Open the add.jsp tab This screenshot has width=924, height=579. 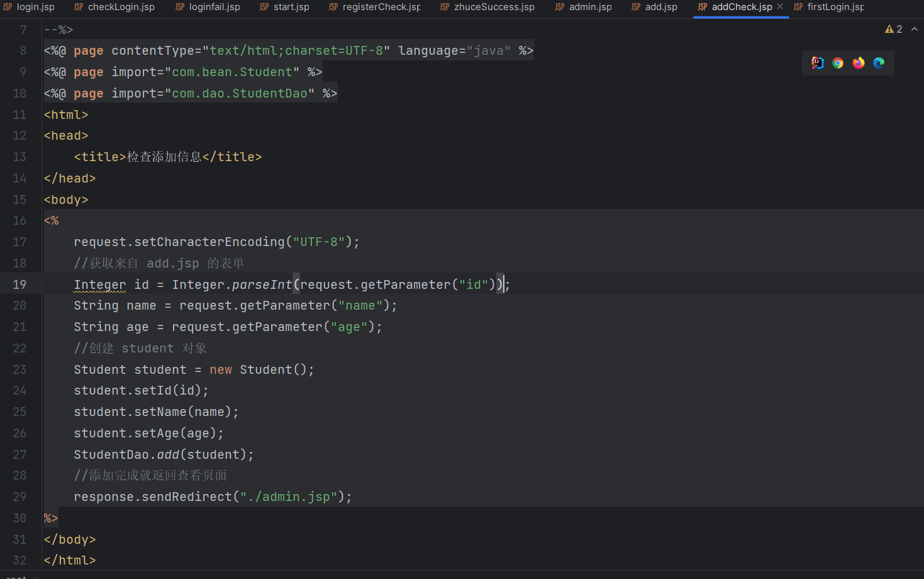(x=654, y=7)
